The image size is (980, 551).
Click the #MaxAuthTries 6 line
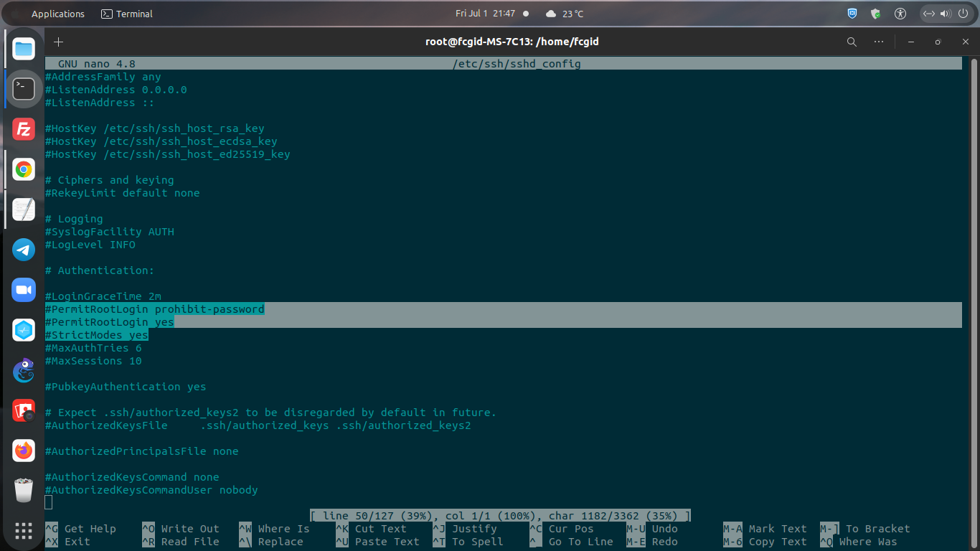(x=93, y=348)
